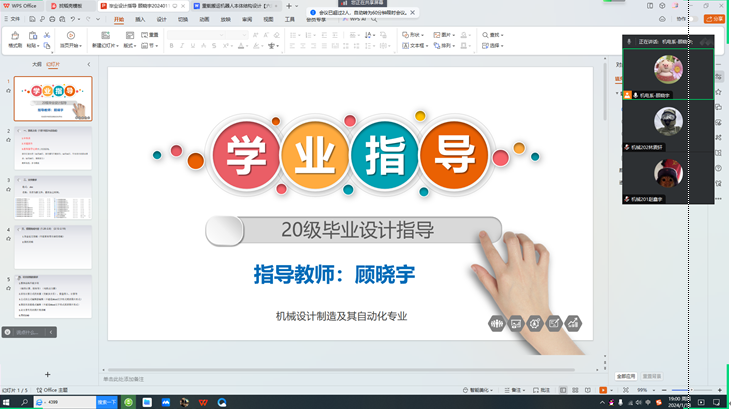Click the zoom slider in status bar
731x409 pixels.
point(680,390)
